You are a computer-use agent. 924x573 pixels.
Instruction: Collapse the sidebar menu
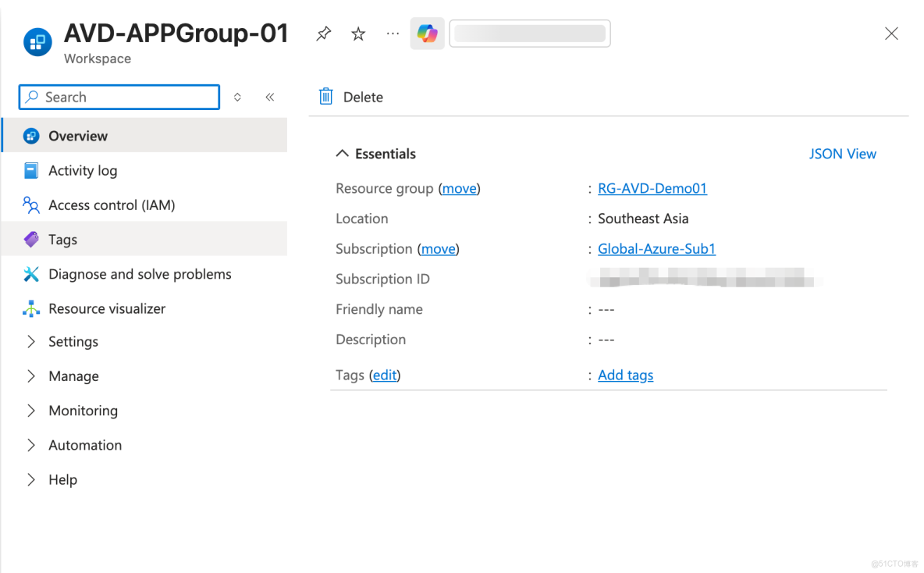(x=269, y=96)
